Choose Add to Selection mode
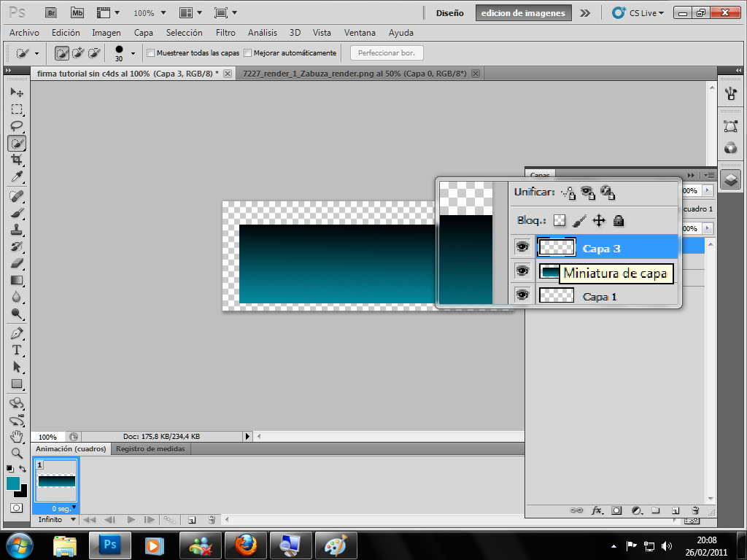 (x=77, y=53)
